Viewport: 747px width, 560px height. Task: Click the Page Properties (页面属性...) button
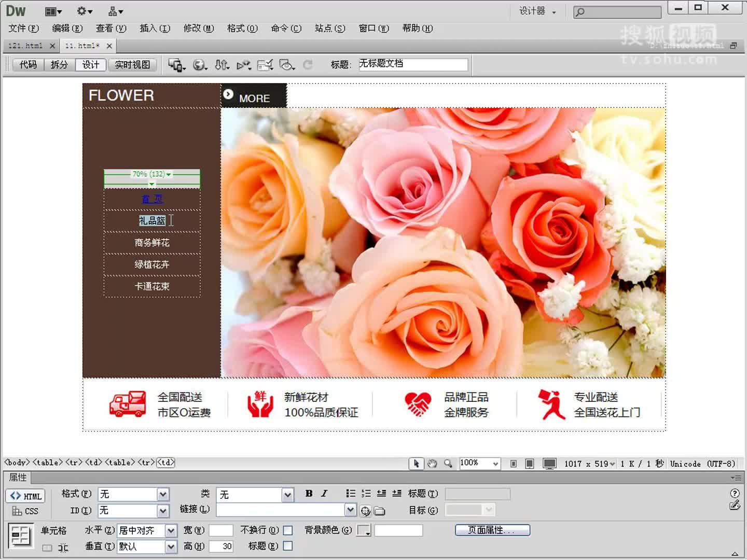click(x=492, y=530)
